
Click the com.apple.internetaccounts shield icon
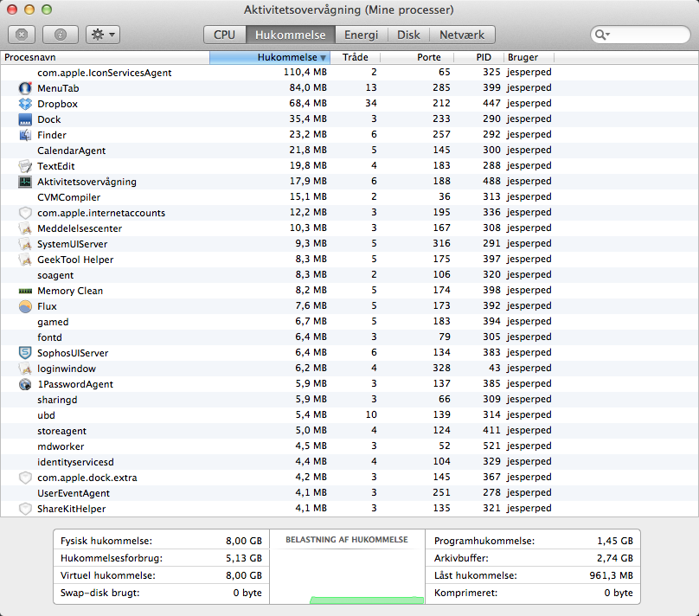coord(25,213)
